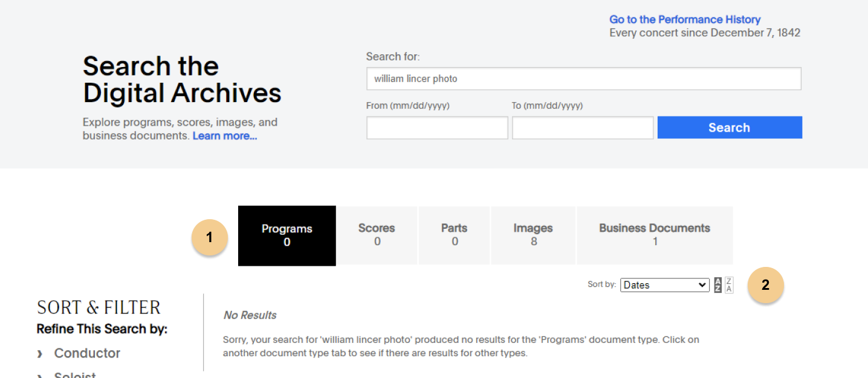Screen dimensions: 868x378
Task: Click the No Results message
Action: (250, 315)
